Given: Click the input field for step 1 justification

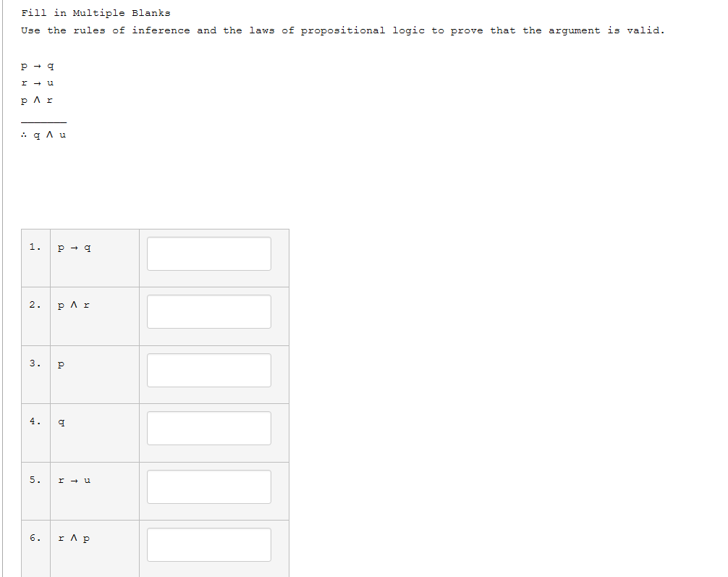Looking at the screenshot, I should point(208,253).
